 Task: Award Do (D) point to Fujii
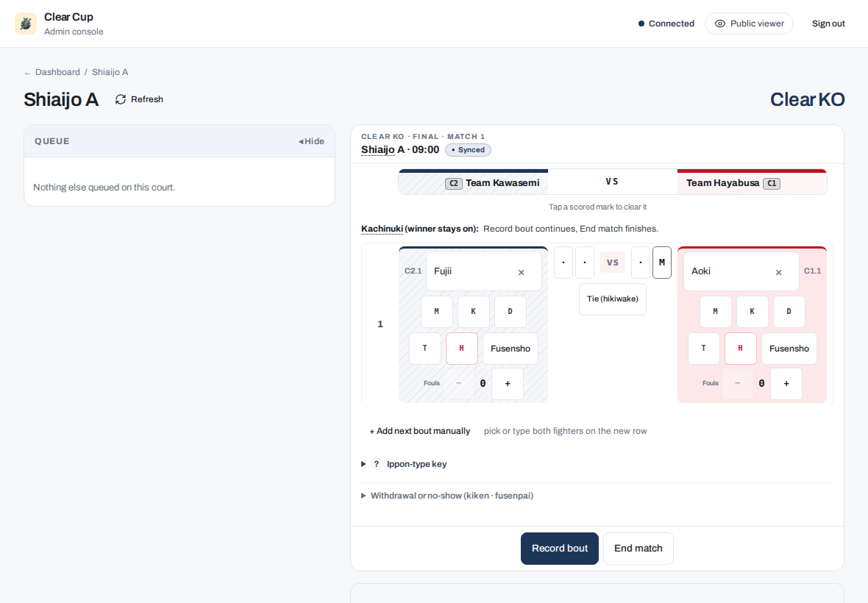(x=510, y=312)
